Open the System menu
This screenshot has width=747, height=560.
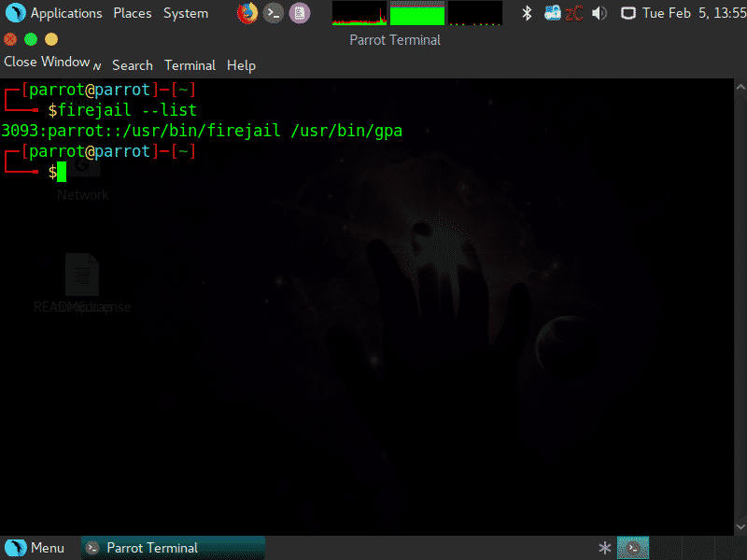pos(186,13)
